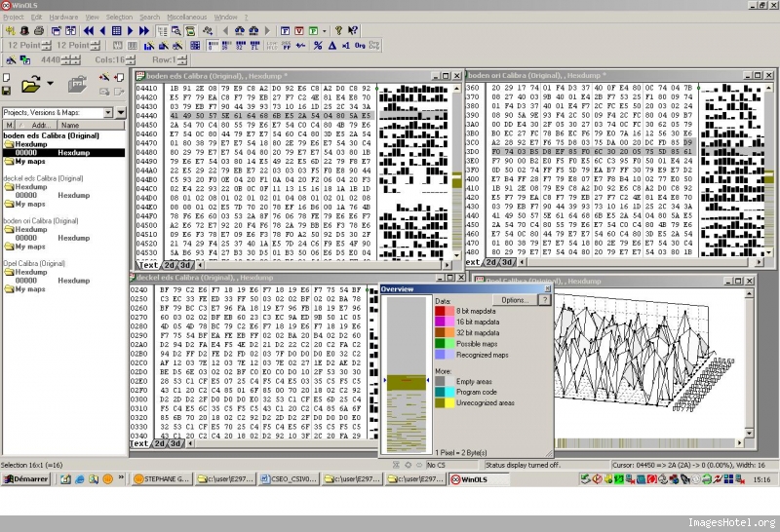Toggle 32 bit data format button

(241, 45)
